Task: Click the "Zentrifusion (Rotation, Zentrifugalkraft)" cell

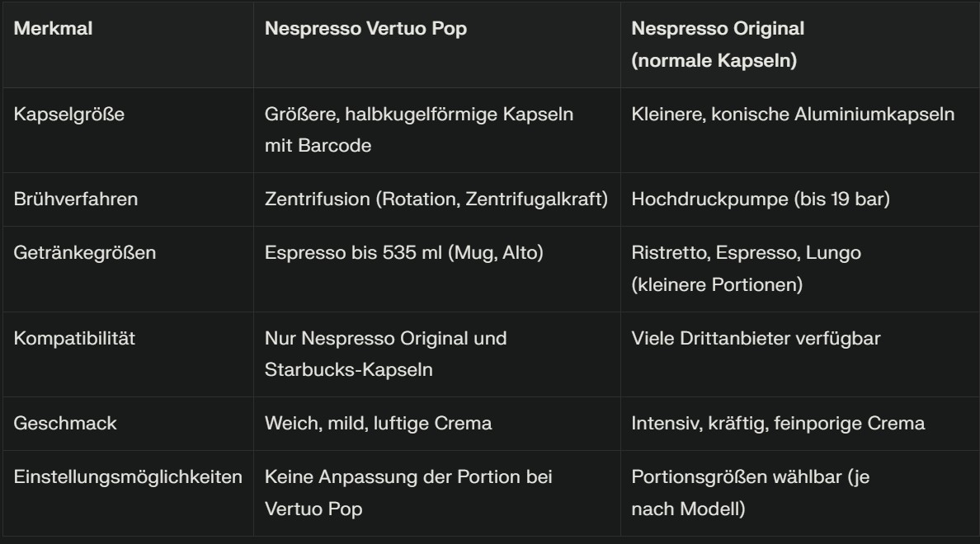Action: 436,199
